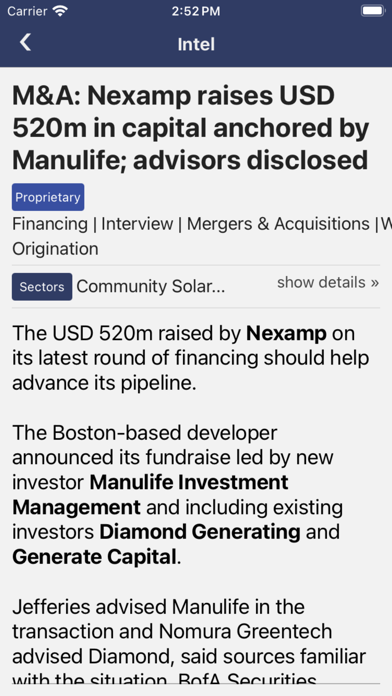392x696 pixels.
Task: Tap the 2:52 PM clock
Action: pos(196,11)
